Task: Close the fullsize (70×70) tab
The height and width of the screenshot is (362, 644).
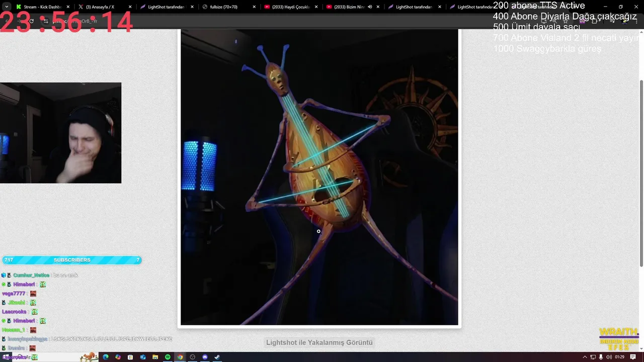Action: coord(254,7)
